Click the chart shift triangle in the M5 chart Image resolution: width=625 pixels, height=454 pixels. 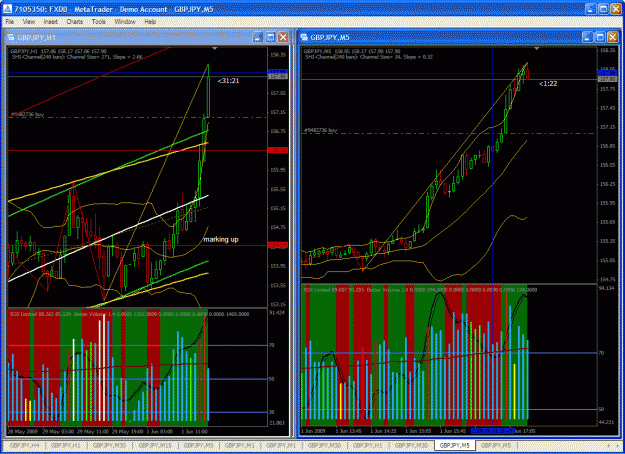point(537,49)
